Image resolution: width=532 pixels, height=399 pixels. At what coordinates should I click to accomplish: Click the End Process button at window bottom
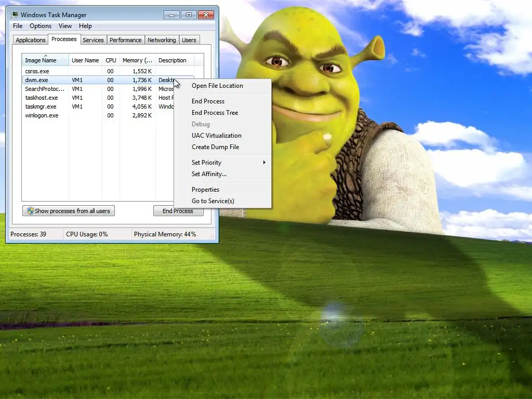[178, 211]
